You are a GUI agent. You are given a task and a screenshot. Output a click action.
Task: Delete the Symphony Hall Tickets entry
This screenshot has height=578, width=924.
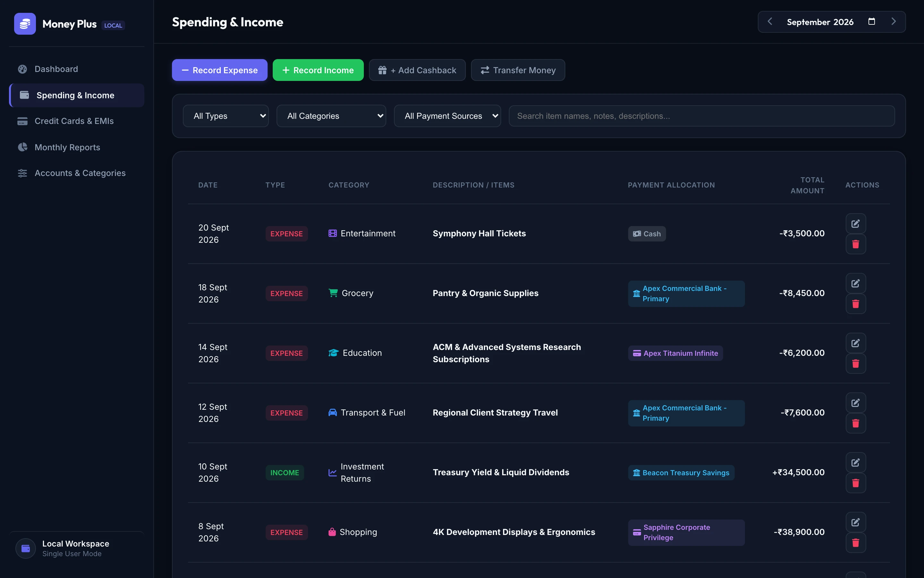click(855, 244)
